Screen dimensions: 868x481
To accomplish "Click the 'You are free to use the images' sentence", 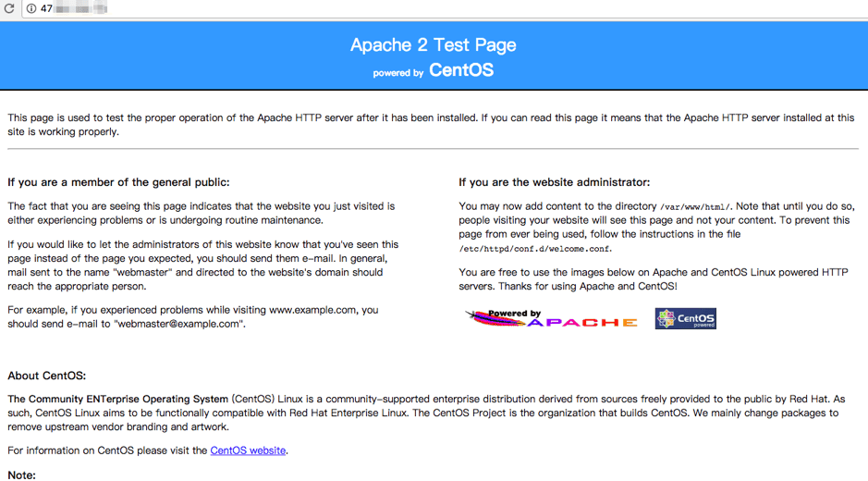I will (654, 279).
